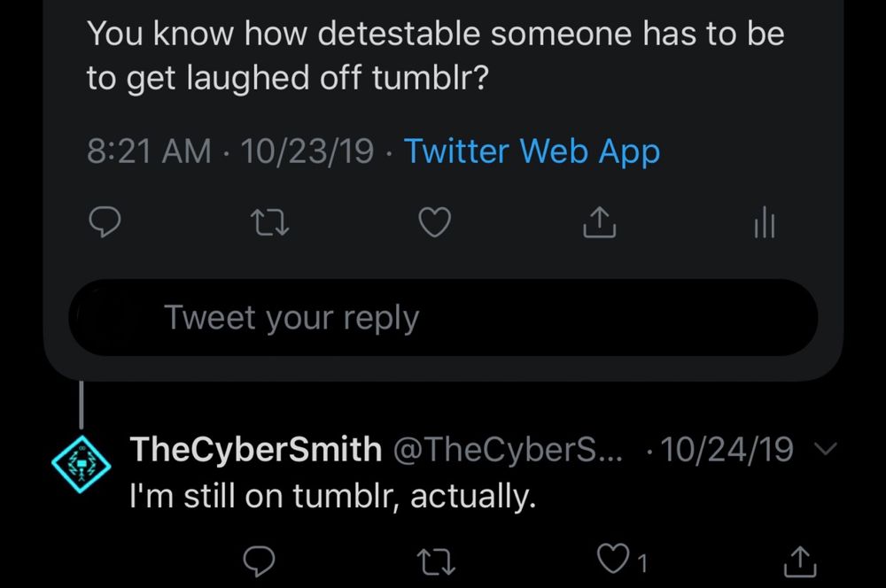Tap the 10/23/19 tweet date
Image resolution: width=886 pixels, height=588 pixels.
[x=307, y=151]
